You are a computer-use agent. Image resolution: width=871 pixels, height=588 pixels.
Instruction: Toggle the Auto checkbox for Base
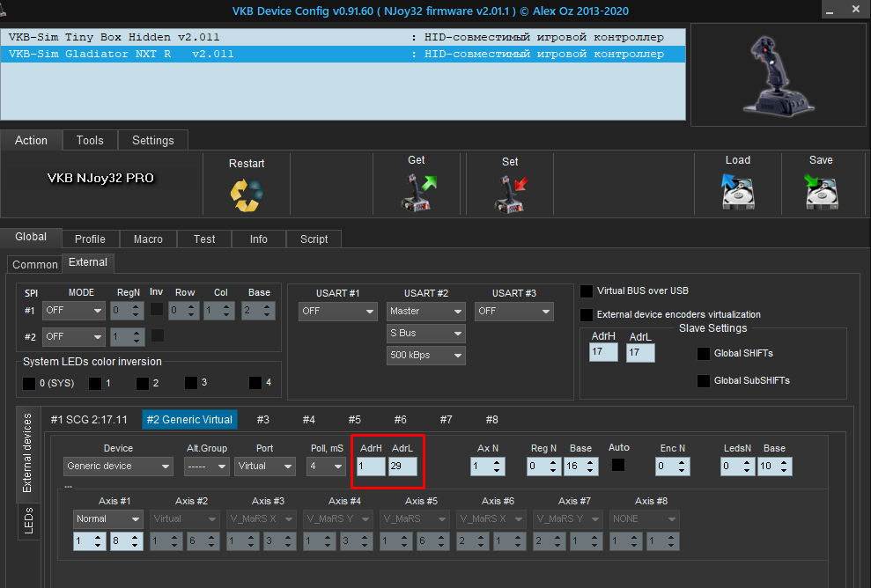coord(619,465)
